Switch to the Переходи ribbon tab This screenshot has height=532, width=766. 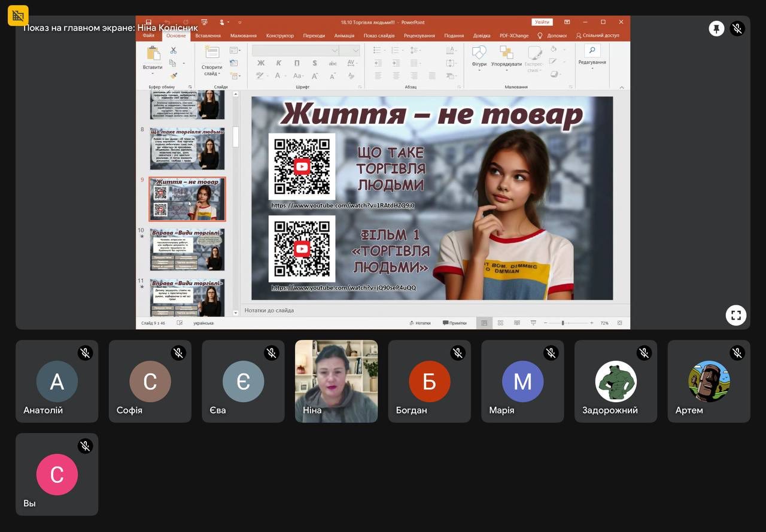pos(314,35)
